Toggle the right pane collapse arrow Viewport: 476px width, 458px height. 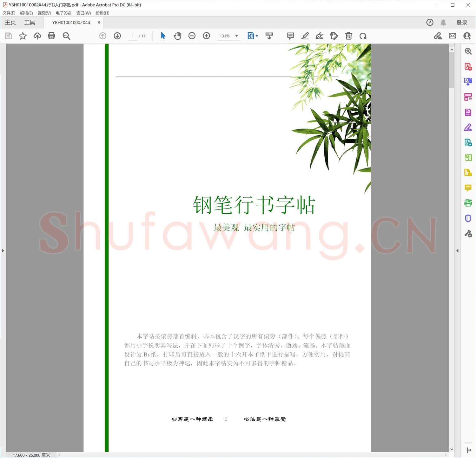pos(457,251)
